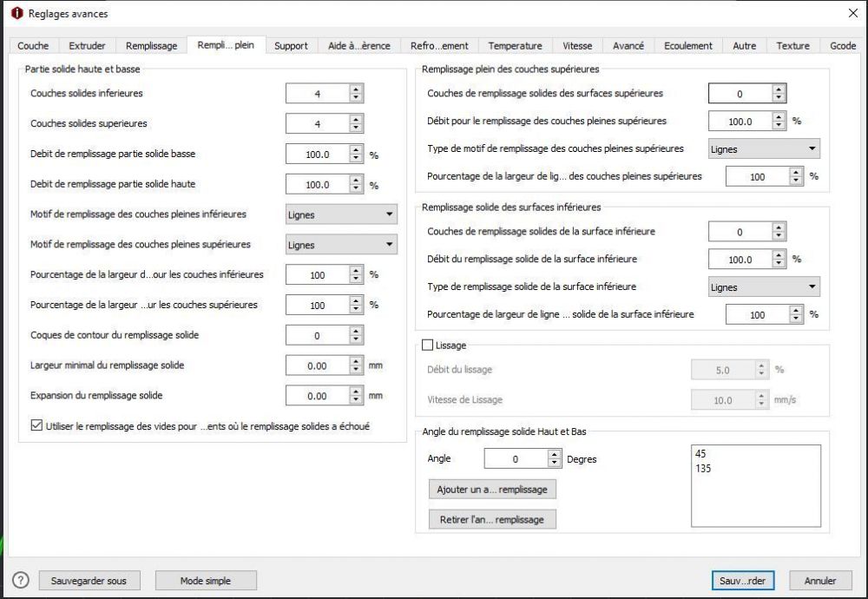Increase Couches de remplissage solides des surfaces supérieures
The height and width of the screenshot is (599, 868).
tap(779, 89)
